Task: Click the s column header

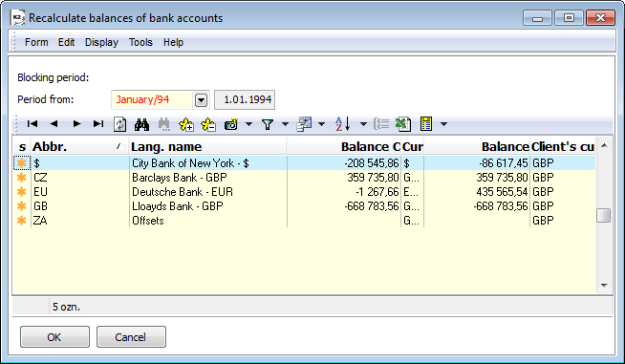Action: pos(22,147)
